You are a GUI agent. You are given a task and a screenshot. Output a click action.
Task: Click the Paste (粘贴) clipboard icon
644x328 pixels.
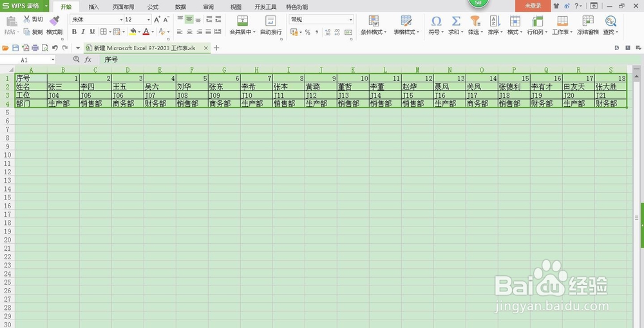click(11, 21)
